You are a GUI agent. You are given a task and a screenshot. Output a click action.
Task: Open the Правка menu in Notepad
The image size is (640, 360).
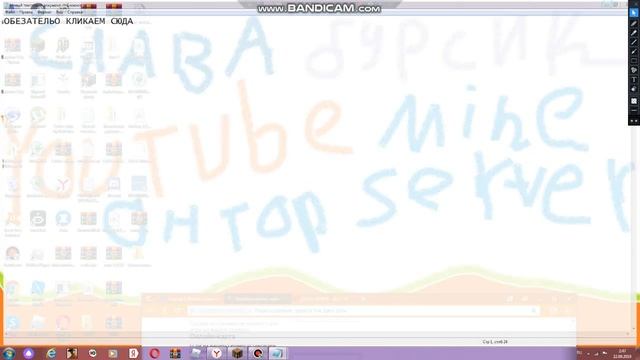pos(26,12)
